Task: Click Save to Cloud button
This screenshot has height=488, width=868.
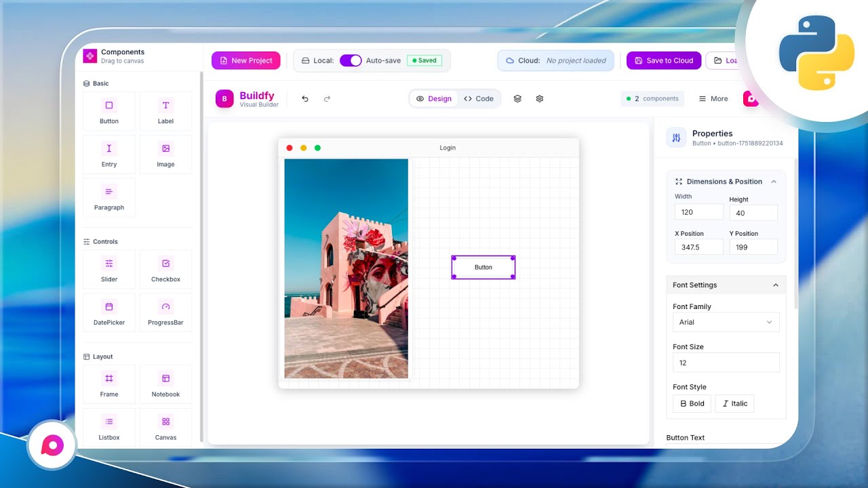Action: pyautogui.click(x=663, y=60)
